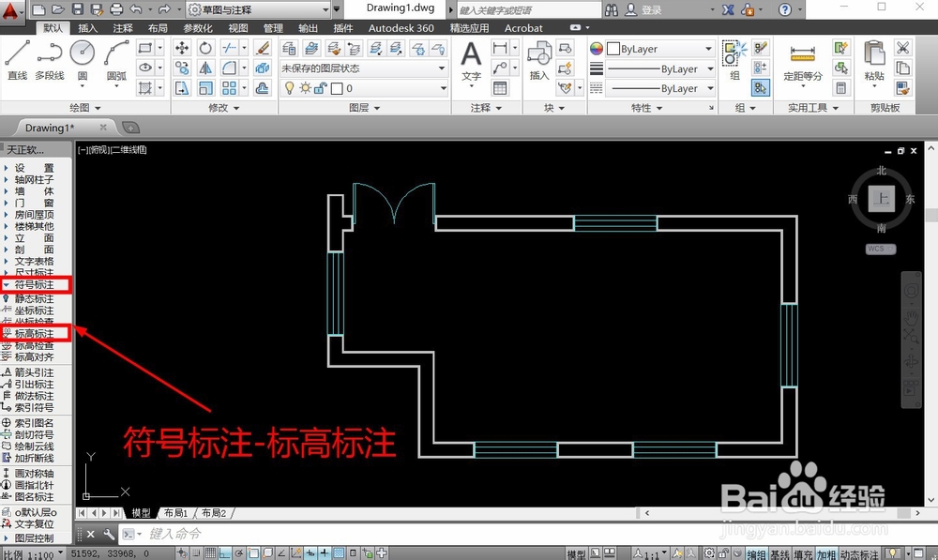This screenshot has width=938, height=560.
Task: Switch to the 插入 ribbon tab
Action: [x=88, y=27]
